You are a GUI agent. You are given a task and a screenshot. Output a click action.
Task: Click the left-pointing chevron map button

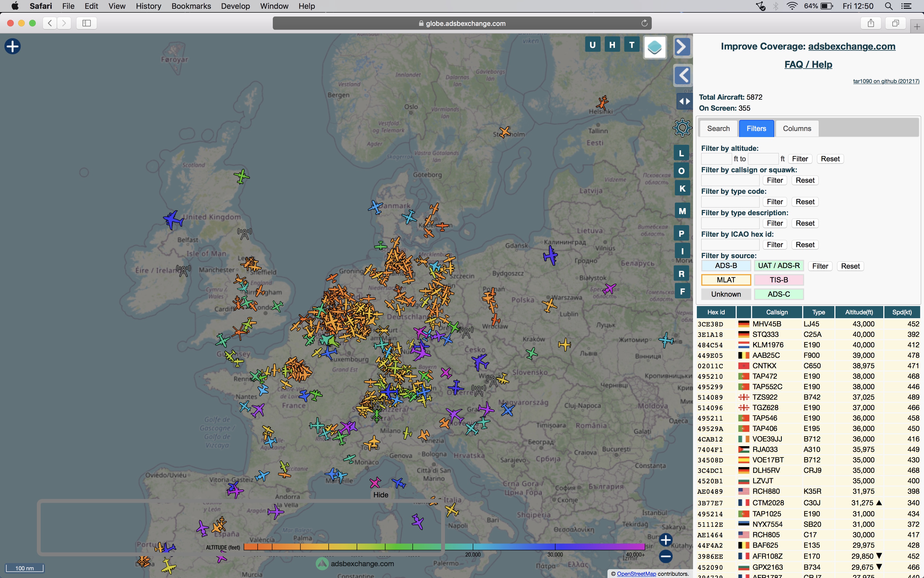(x=682, y=75)
